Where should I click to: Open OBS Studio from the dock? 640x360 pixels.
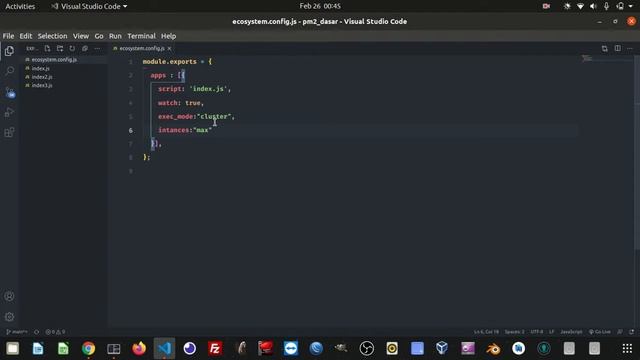click(367, 348)
